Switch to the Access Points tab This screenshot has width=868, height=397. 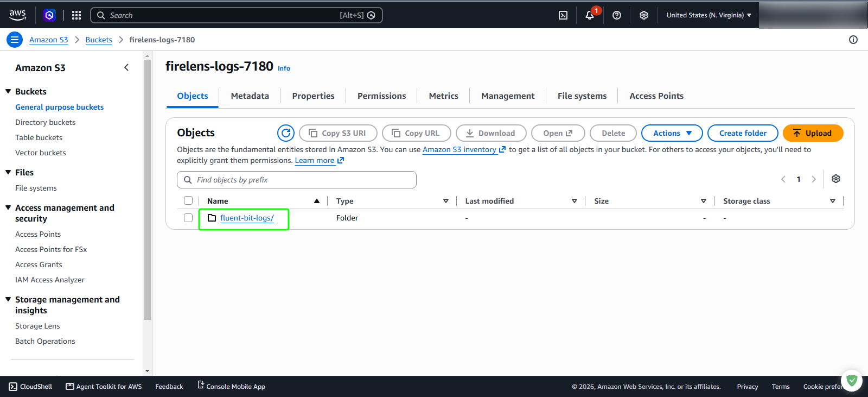click(x=656, y=96)
